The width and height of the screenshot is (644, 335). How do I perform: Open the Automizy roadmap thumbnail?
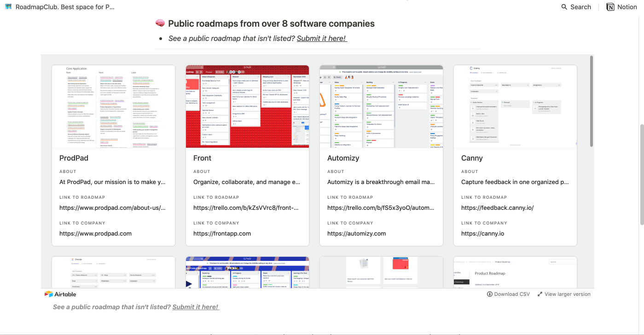click(x=381, y=106)
